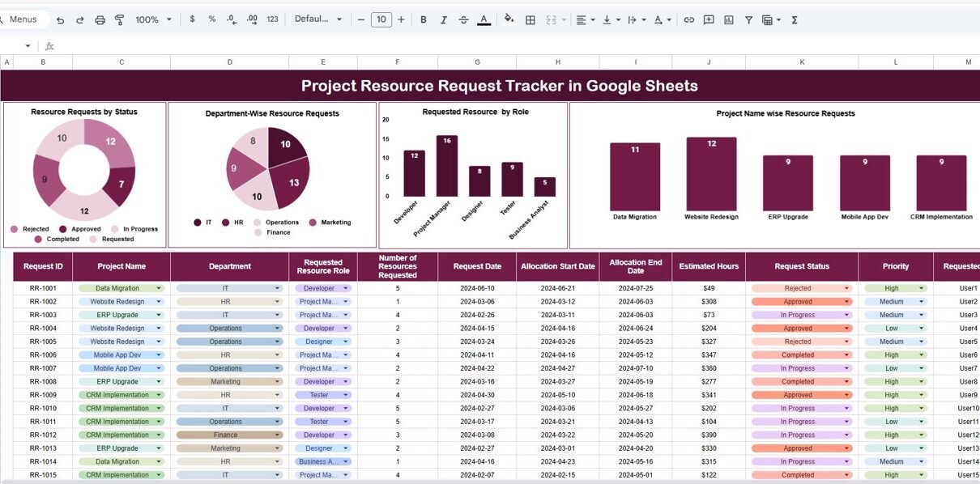Select the Paint format tool
Viewport: 980px width, 484px height.
click(x=120, y=19)
